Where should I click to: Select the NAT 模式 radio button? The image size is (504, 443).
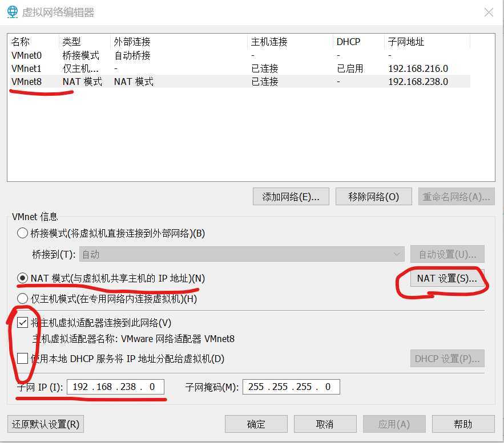(22, 278)
